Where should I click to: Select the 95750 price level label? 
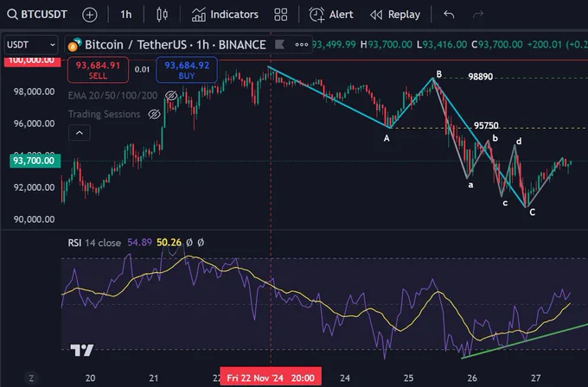tap(486, 125)
